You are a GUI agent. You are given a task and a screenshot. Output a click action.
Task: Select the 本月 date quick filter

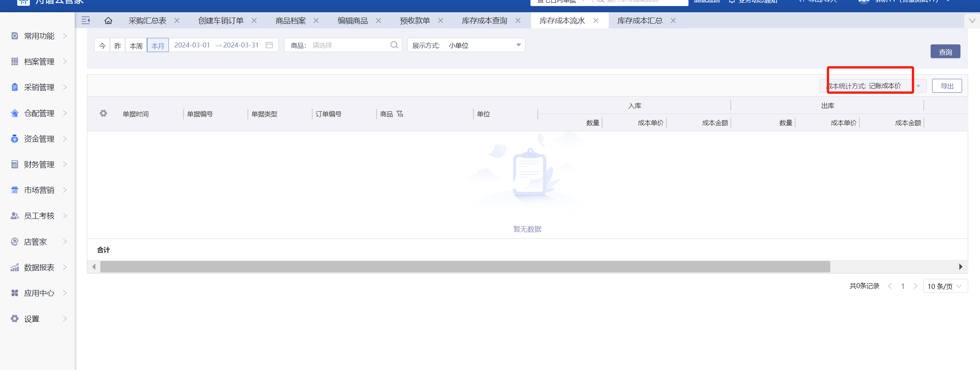(x=157, y=46)
